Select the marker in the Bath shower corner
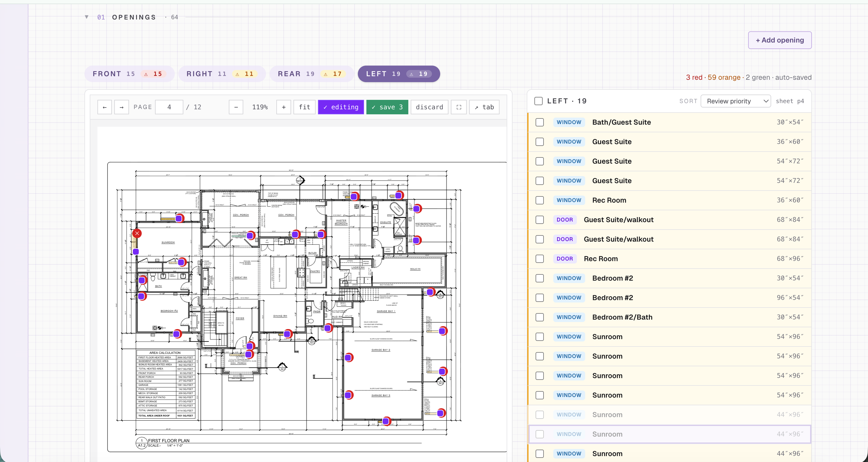The width and height of the screenshot is (868, 462). pyautogui.click(x=142, y=280)
